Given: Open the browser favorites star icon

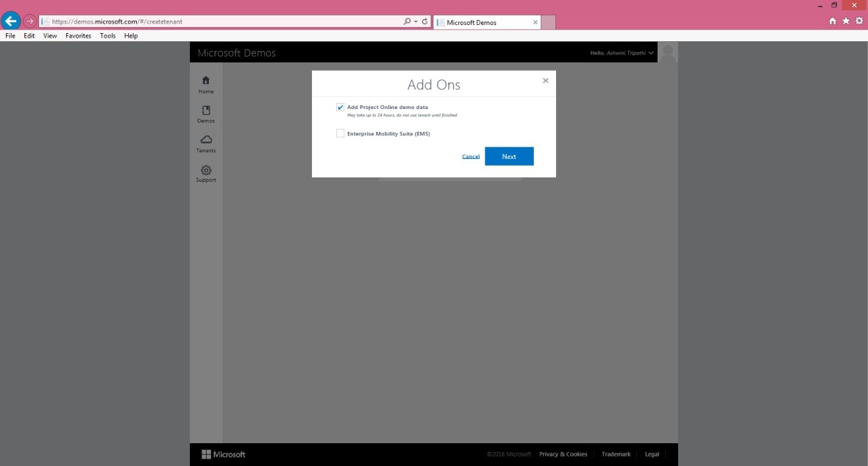Looking at the screenshot, I should pos(845,21).
